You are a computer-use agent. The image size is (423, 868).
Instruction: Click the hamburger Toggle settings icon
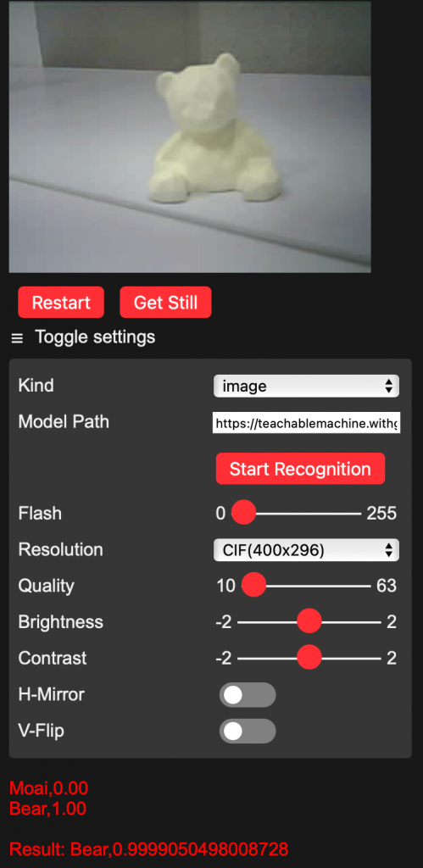[17, 338]
